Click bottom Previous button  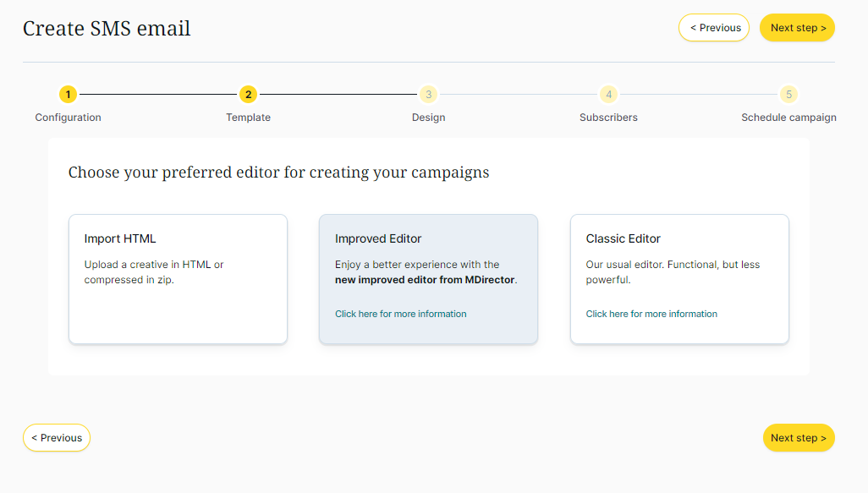point(57,438)
